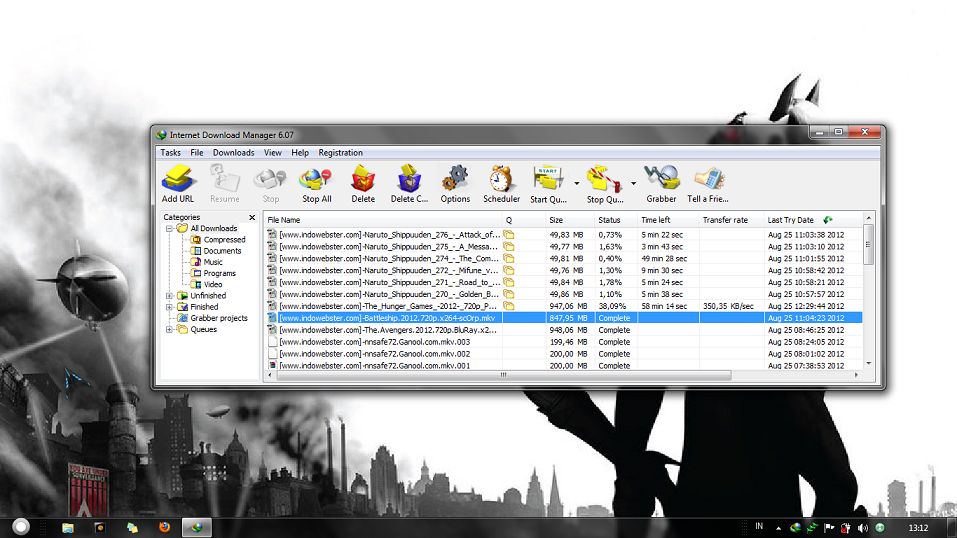This screenshot has width=957, height=538.
Task: Select the Naruto_Shippuuden_274 download row
Action: 564,258
